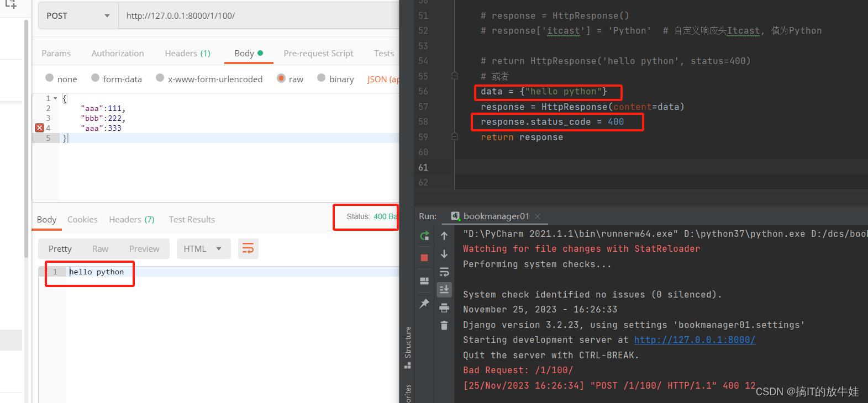Open the Structure tool window in PyCharm
This screenshot has height=403, width=868.
(x=408, y=347)
